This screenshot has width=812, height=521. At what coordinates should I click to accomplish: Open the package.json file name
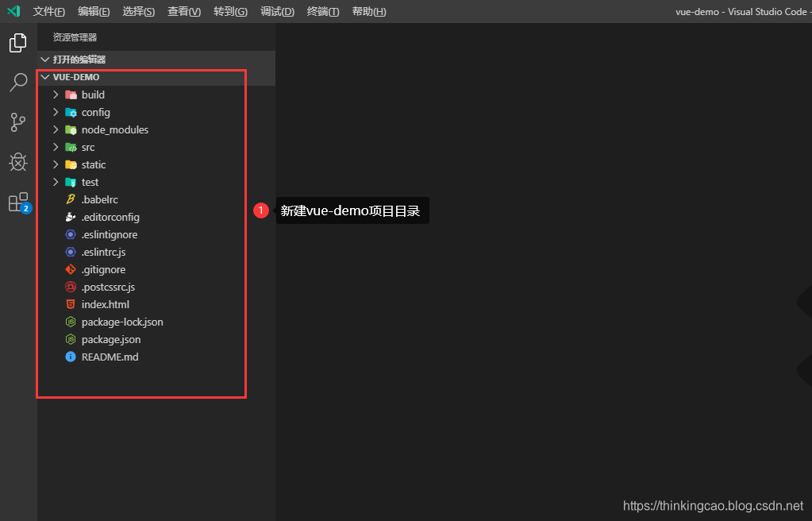[x=111, y=340]
